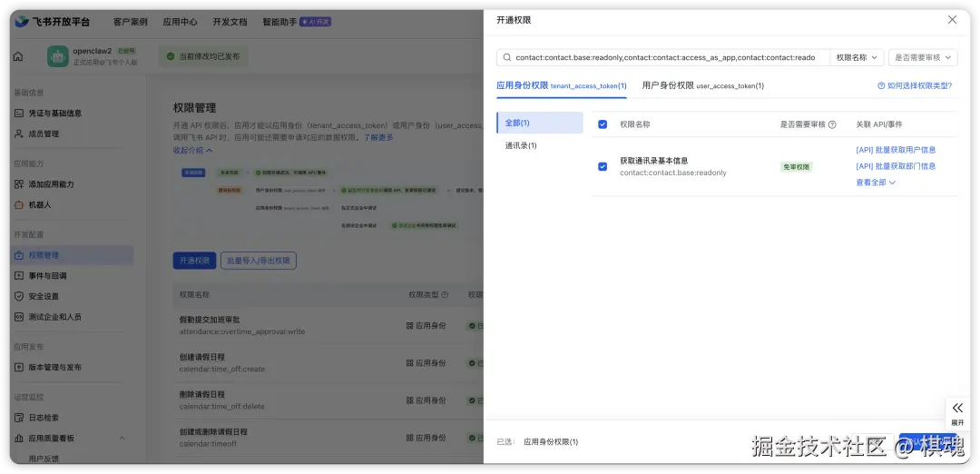980x474 pixels.
Task: Click the search magnifier icon in panel
Action: [507, 57]
